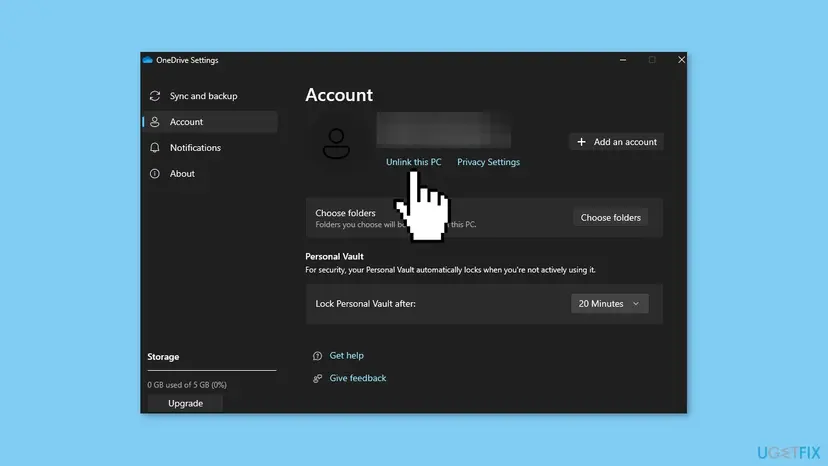Click the Get help speech bubble icon
The width and height of the screenshot is (828, 466).
(x=317, y=356)
